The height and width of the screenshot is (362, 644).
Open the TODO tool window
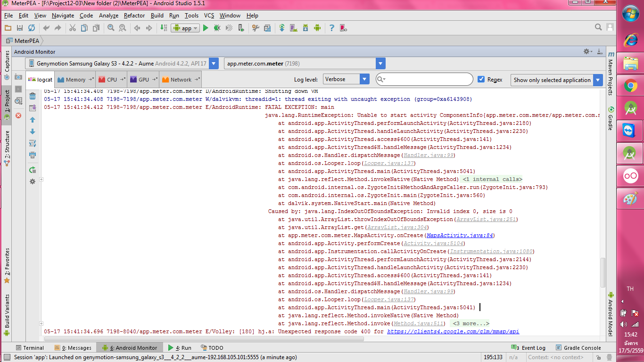212,348
